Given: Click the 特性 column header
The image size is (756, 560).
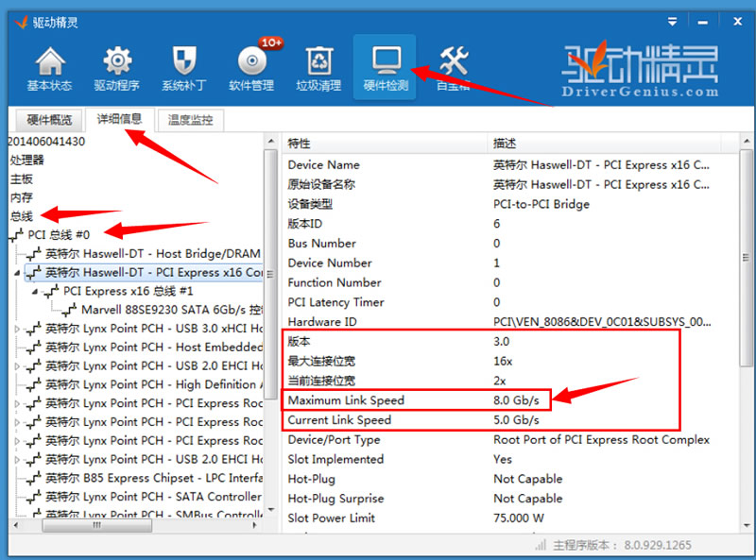Looking at the screenshot, I should click(385, 144).
